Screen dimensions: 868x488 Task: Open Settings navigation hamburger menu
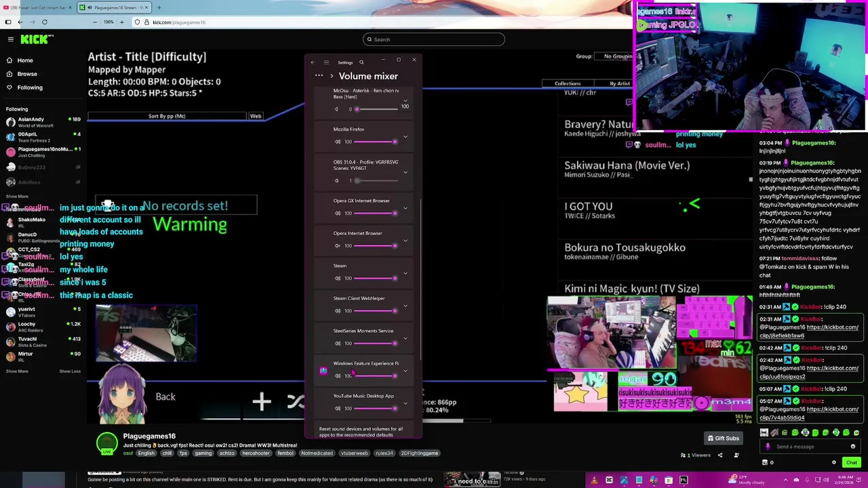tap(326, 62)
